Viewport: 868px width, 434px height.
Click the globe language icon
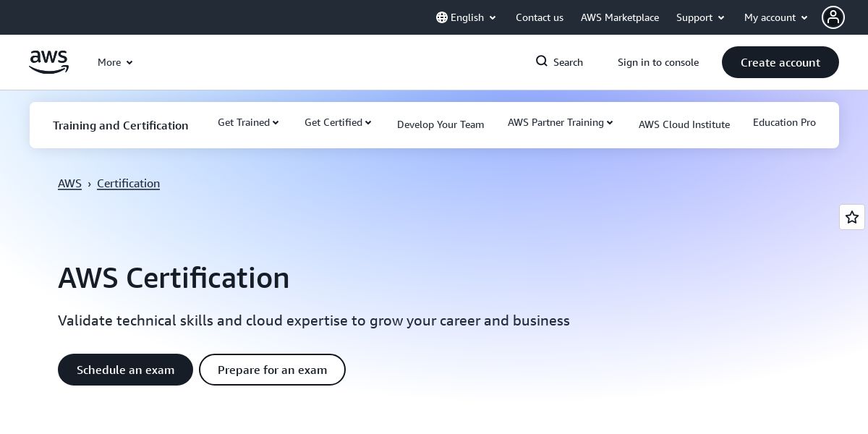442,17
